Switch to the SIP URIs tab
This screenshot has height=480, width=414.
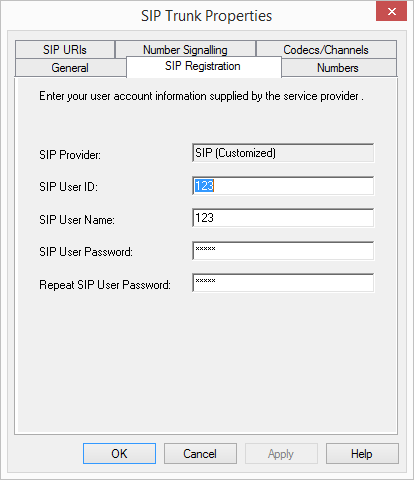[65, 50]
